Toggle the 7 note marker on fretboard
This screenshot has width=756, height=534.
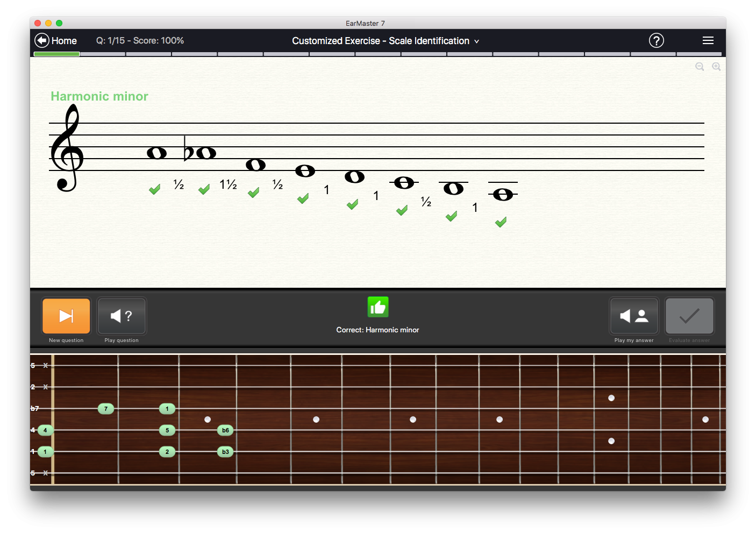(106, 409)
